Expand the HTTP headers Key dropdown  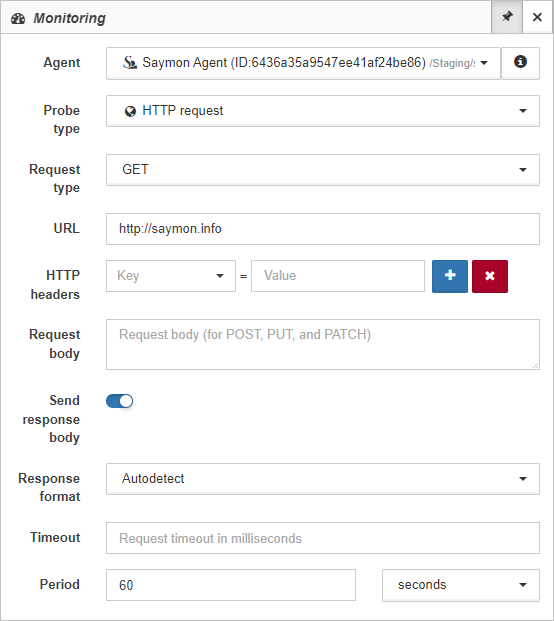pos(171,276)
